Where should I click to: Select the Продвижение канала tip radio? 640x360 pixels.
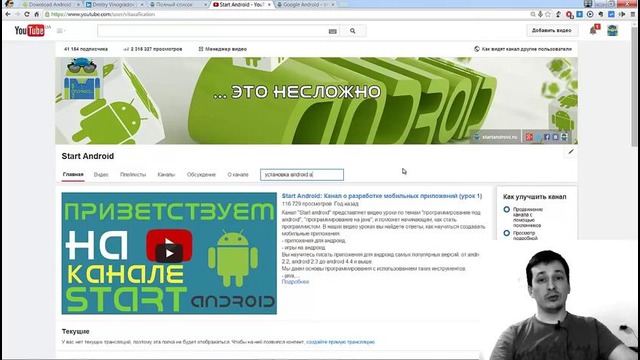507,209
